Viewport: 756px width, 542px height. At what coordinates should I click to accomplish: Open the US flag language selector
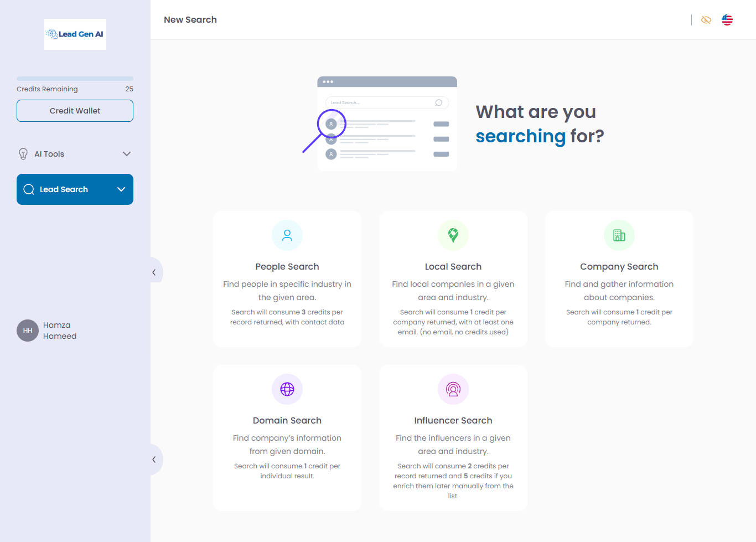(x=727, y=20)
